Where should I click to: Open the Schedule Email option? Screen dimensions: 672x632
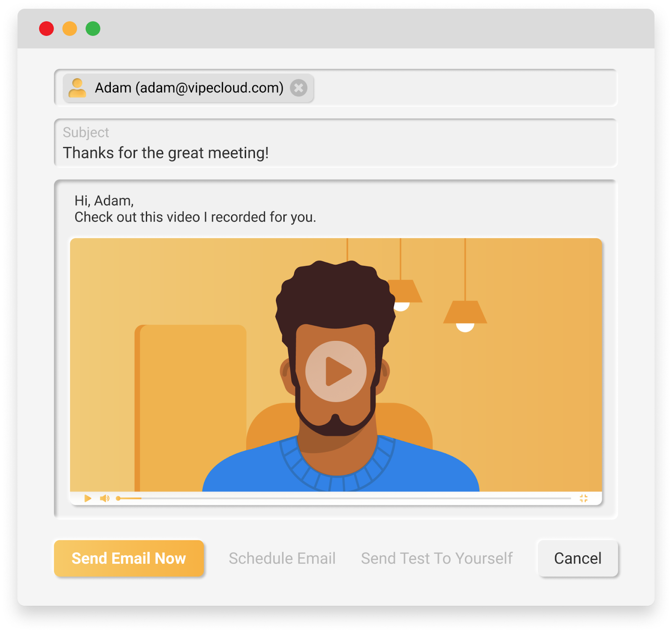tap(282, 558)
